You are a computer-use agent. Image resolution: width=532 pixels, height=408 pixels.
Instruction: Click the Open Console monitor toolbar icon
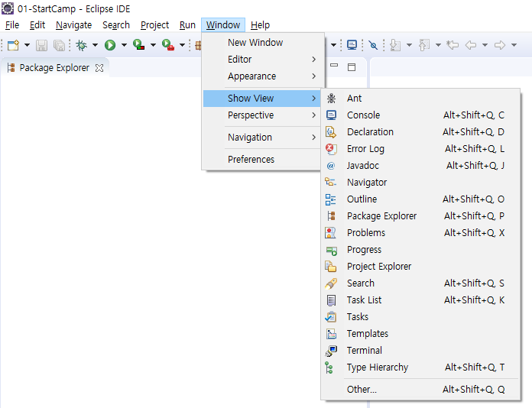[x=352, y=45]
